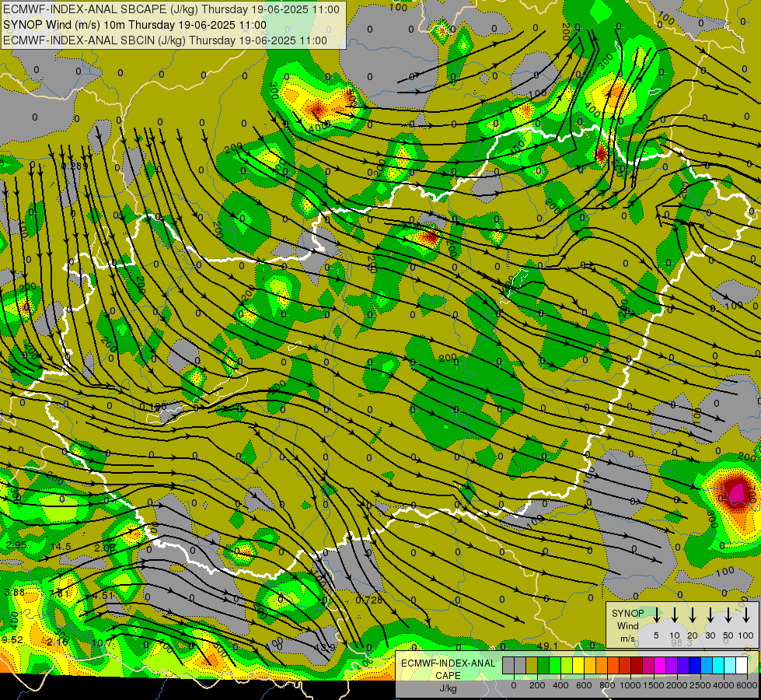The image size is (761, 700).
Task: Pick the white CAPE legend swatch
Action: pyautogui.click(x=742, y=666)
